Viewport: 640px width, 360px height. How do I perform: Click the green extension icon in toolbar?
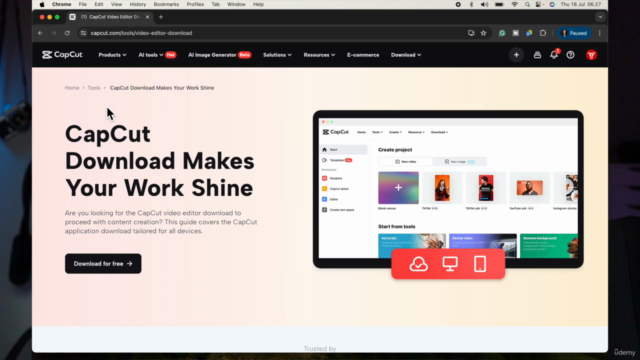(x=502, y=33)
